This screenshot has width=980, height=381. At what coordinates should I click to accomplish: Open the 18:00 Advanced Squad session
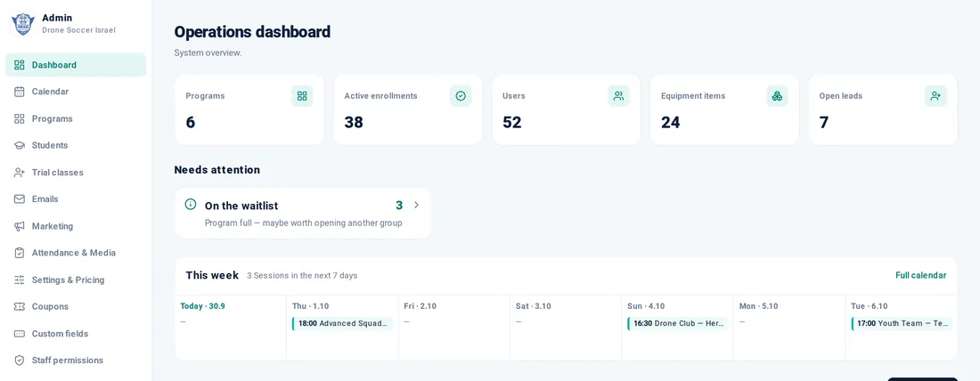(x=342, y=323)
